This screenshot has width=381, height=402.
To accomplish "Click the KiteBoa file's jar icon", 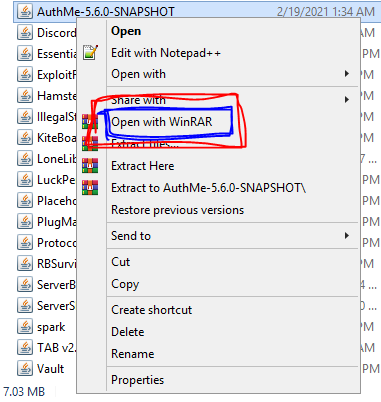I will 25,138.
